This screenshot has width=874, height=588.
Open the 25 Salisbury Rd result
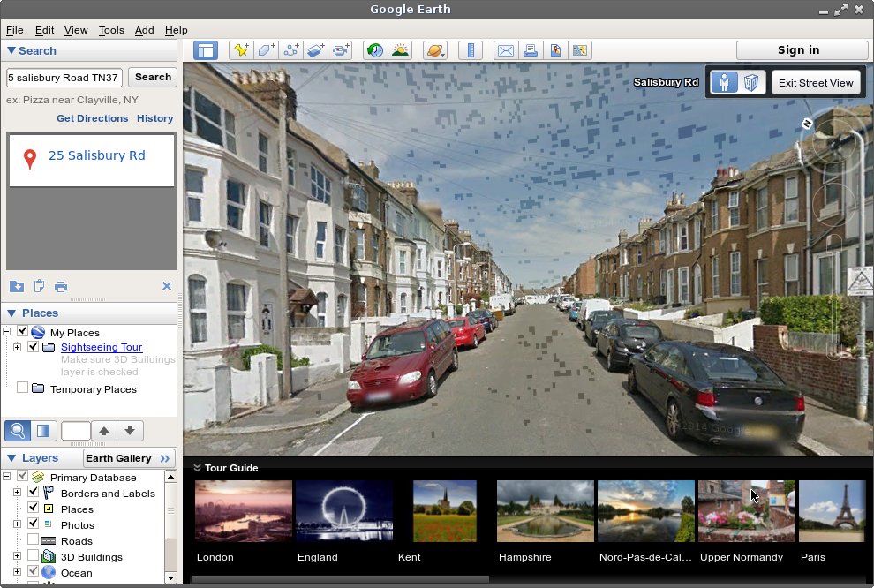click(x=96, y=155)
